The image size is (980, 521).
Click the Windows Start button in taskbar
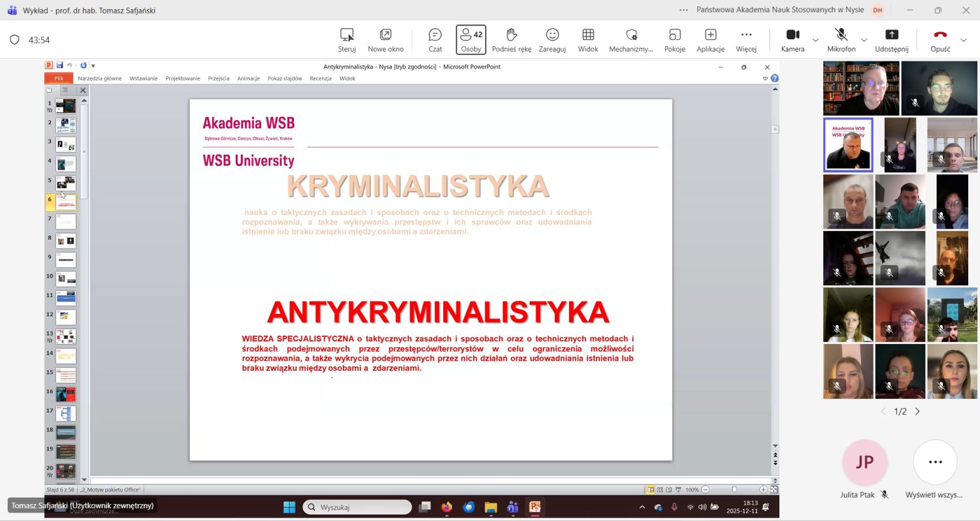[x=289, y=507]
